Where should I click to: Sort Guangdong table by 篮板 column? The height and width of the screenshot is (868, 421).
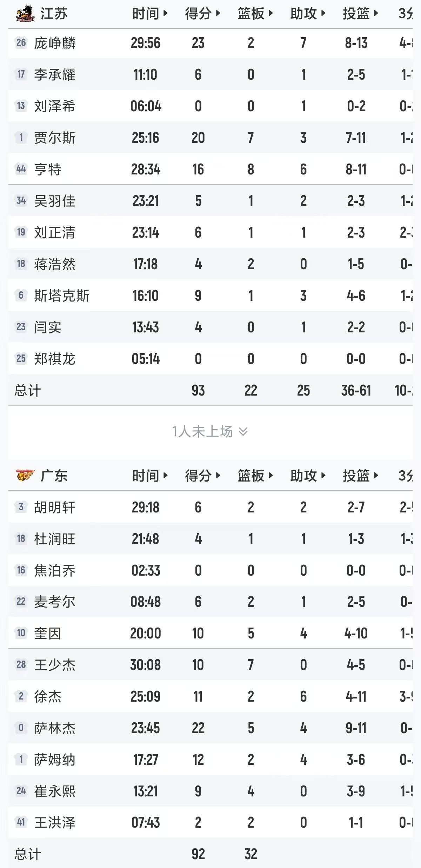click(255, 476)
